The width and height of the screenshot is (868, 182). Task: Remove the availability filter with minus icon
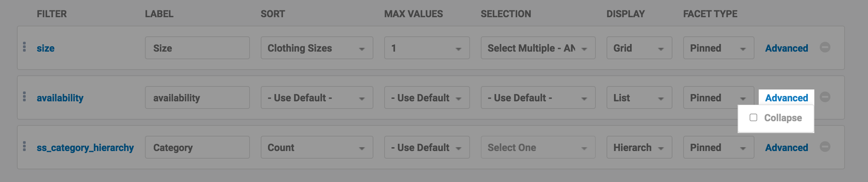825,97
